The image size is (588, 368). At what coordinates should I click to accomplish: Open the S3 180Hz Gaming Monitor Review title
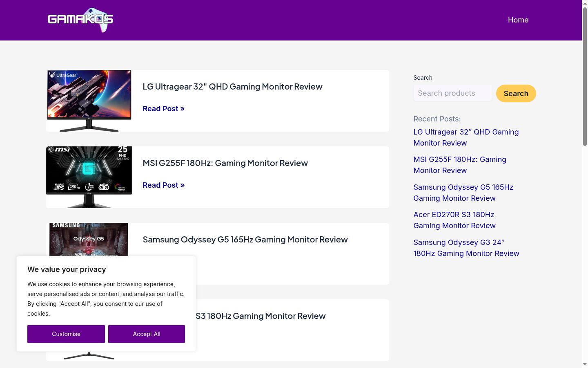[261, 316]
